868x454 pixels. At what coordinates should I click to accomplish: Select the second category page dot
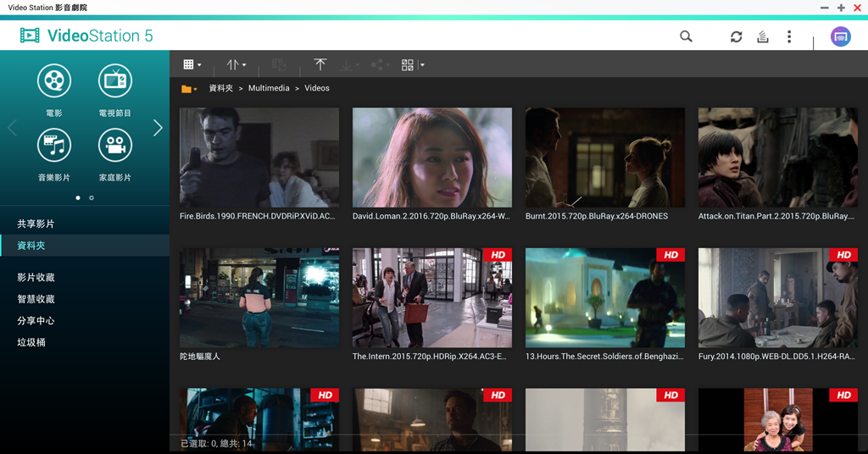(x=92, y=198)
